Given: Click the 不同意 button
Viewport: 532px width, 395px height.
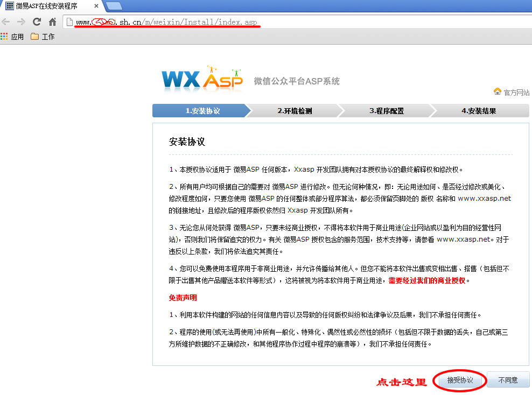Looking at the screenshot, I should pos(508,380).
